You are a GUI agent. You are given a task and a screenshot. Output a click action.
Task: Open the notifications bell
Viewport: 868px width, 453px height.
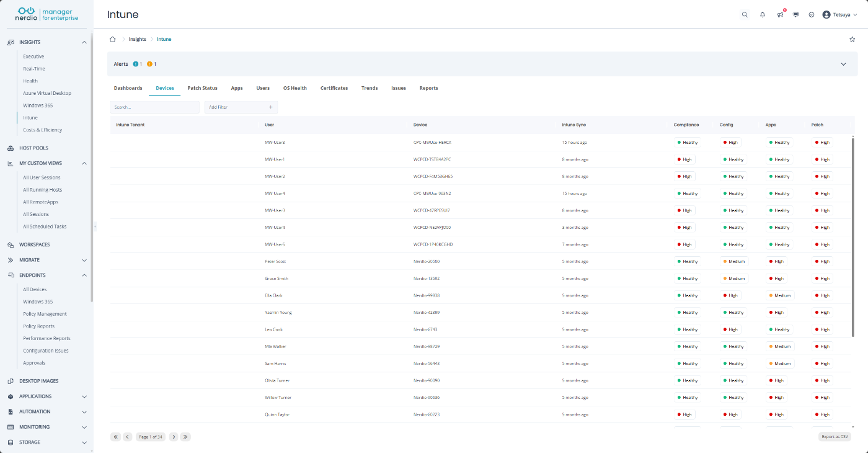[763, 14]
